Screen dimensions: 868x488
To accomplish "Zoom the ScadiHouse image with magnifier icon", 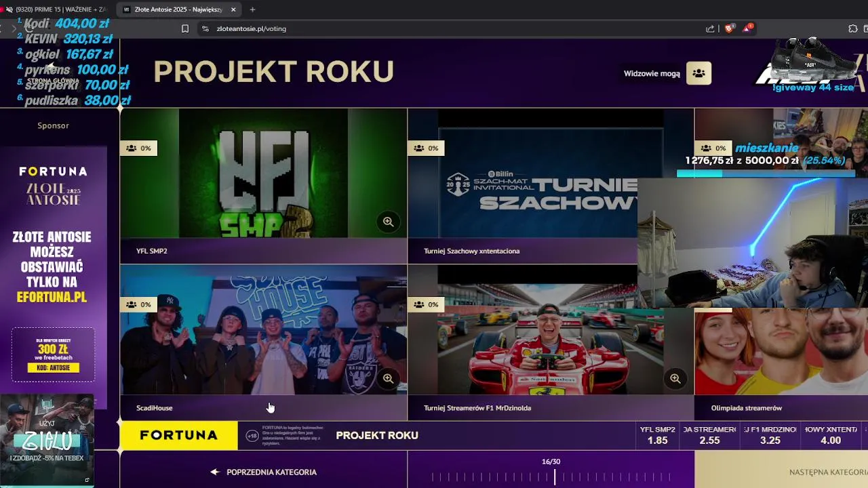I will click(388, 378).
